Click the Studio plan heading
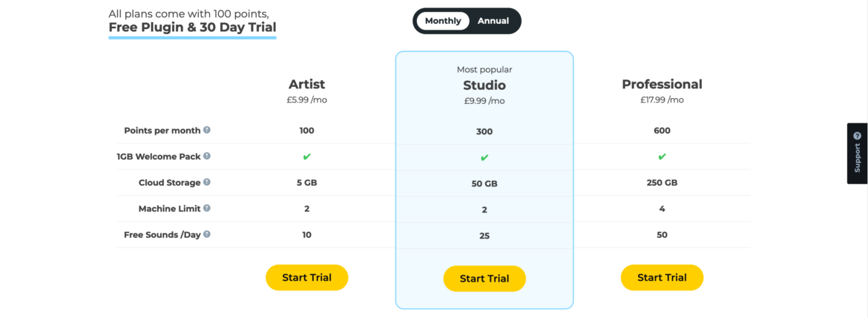The height and width of the screenshot is (318, 868). click(x=484, y=85)
